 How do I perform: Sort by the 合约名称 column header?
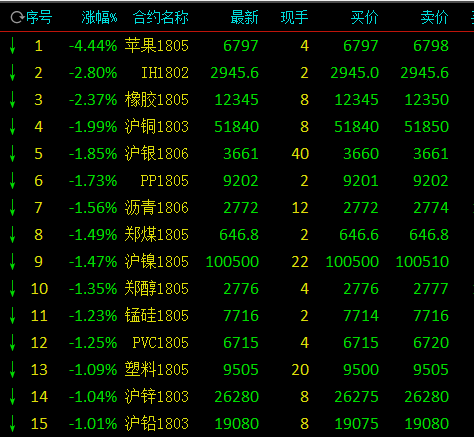(x=161, y=17)
